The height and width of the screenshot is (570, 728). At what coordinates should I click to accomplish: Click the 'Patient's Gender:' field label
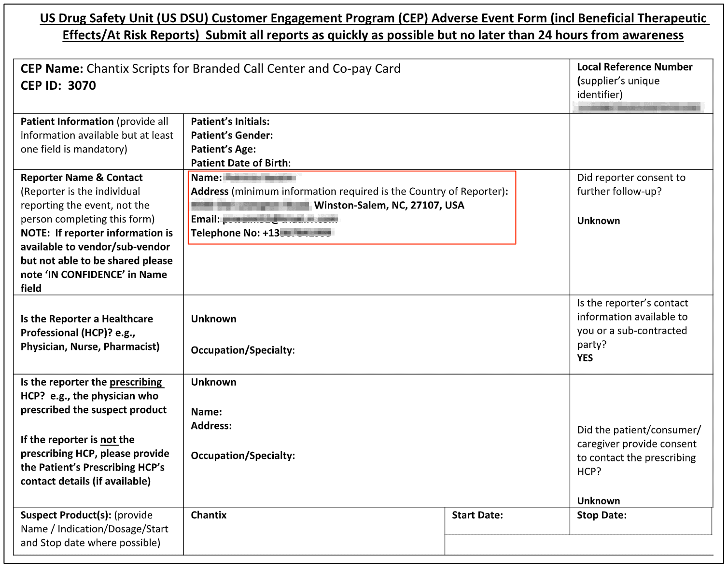pos(232,135)
